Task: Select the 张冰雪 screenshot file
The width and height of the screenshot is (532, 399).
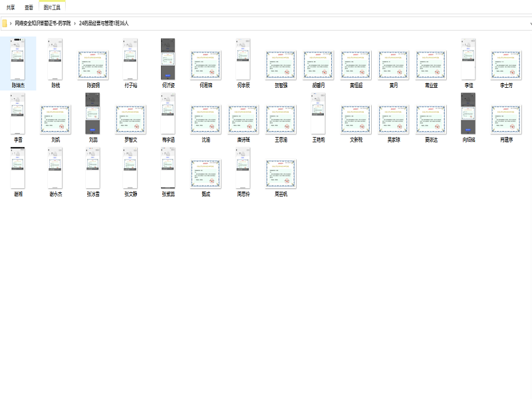Action: coord(94,169)
